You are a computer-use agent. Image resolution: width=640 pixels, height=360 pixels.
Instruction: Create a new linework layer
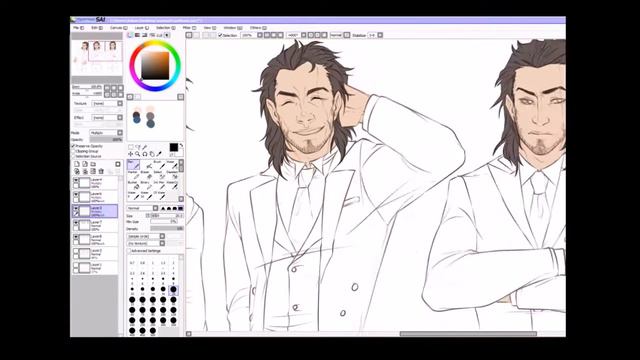(85, 164)
